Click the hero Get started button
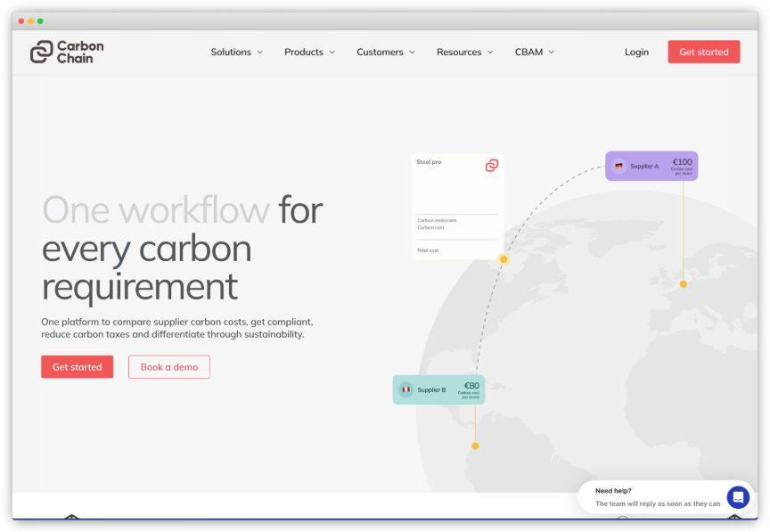The image size is (770, 532). click(x=78, y=367)
